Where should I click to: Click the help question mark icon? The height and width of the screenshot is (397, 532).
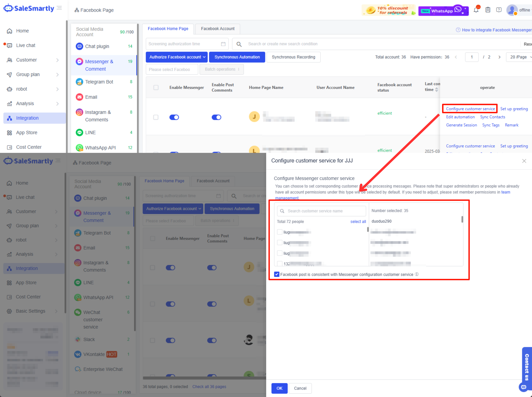[x=499, y=10]
